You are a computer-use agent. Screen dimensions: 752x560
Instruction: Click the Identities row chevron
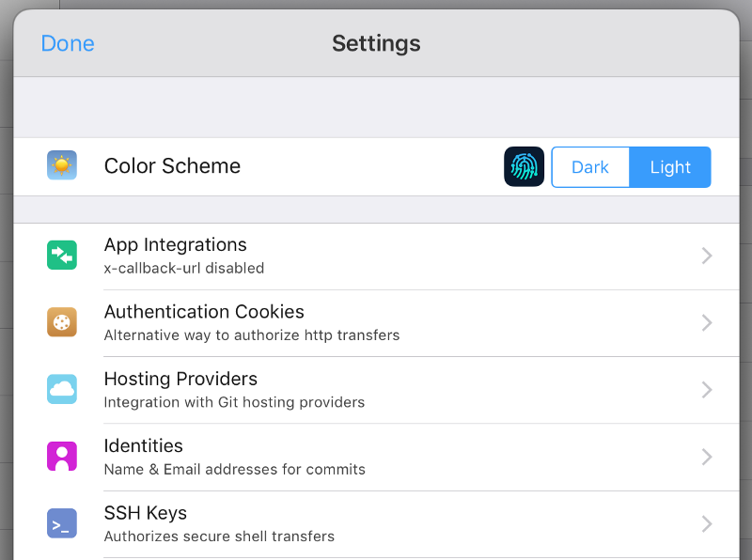707,457
